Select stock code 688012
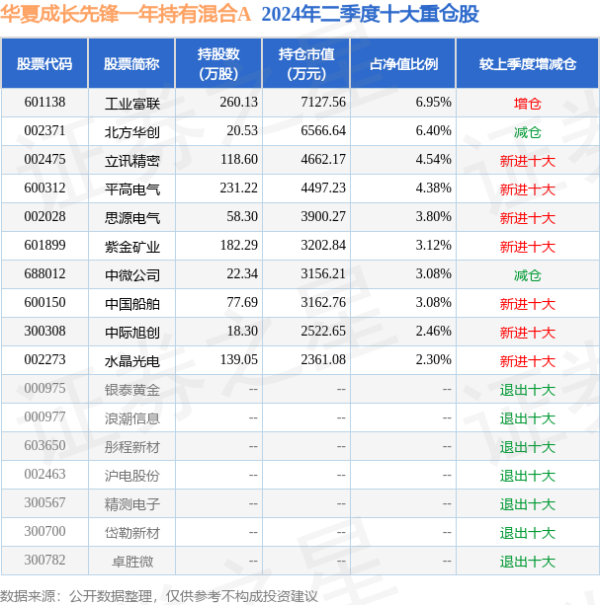The image size is (600, 605). pos(45,274)
